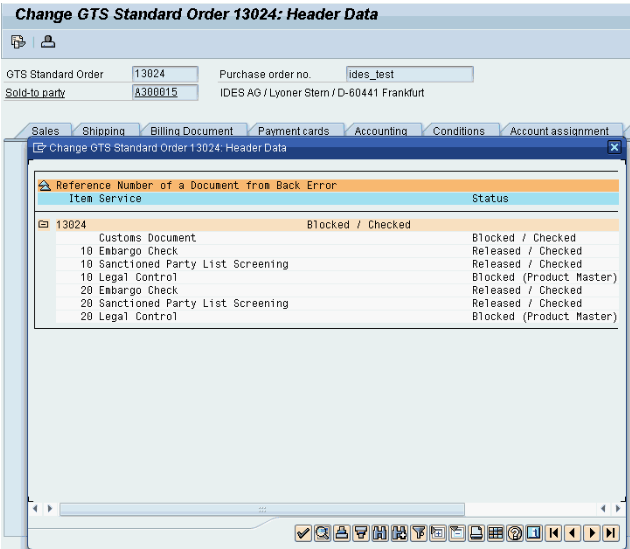Collapse the 13024 document folder node
Image resolution: width=630 pixels, height=549 pixels.
[x=43, y=224]
